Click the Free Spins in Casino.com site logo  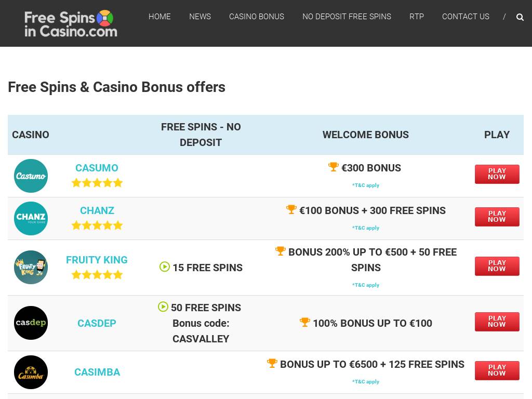[71, 23]
